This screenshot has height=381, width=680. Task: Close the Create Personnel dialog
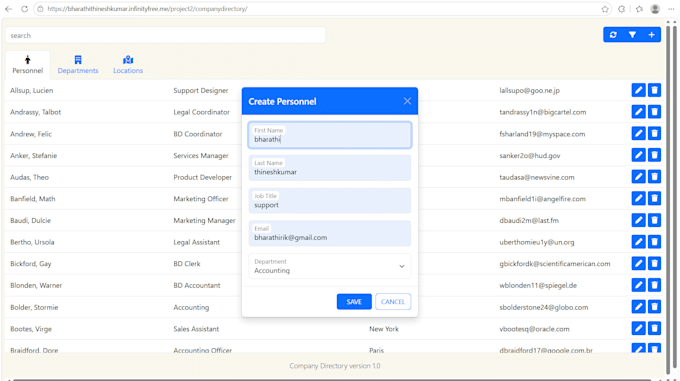(407, 101)
